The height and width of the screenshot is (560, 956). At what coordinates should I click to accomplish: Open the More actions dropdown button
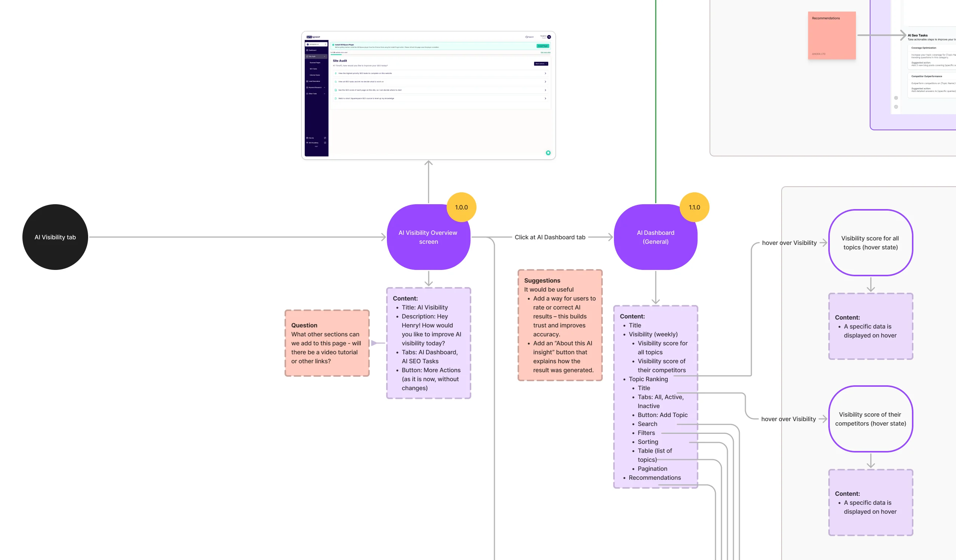coord(541,64)
